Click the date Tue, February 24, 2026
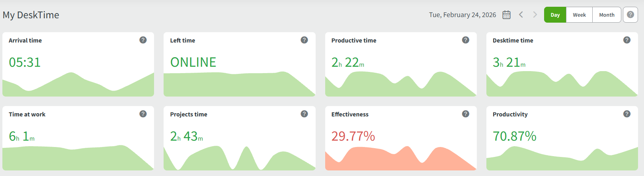644x176 pixels. pyautogui.click(x=463, y=15)
